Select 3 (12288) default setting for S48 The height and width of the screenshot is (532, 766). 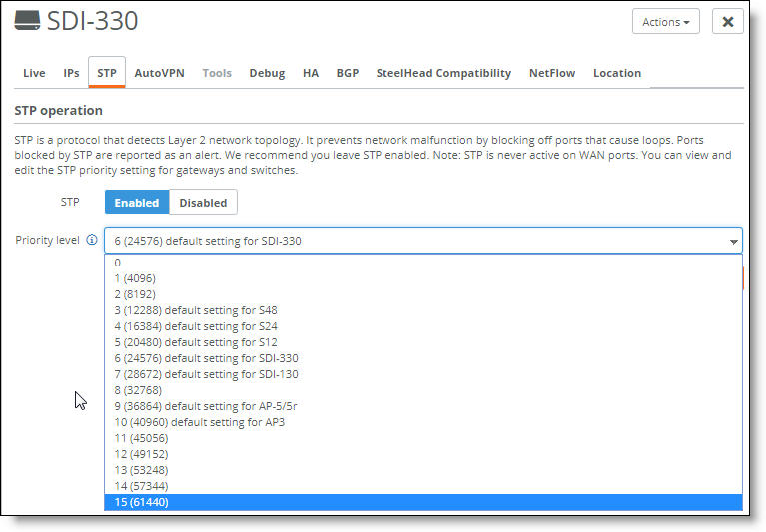(423, 310)
